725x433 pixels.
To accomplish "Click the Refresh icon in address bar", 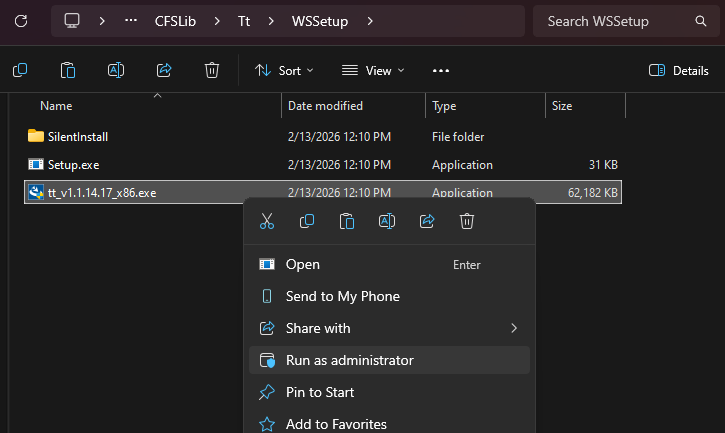I will pyautogui.click(x=21, y=20).
